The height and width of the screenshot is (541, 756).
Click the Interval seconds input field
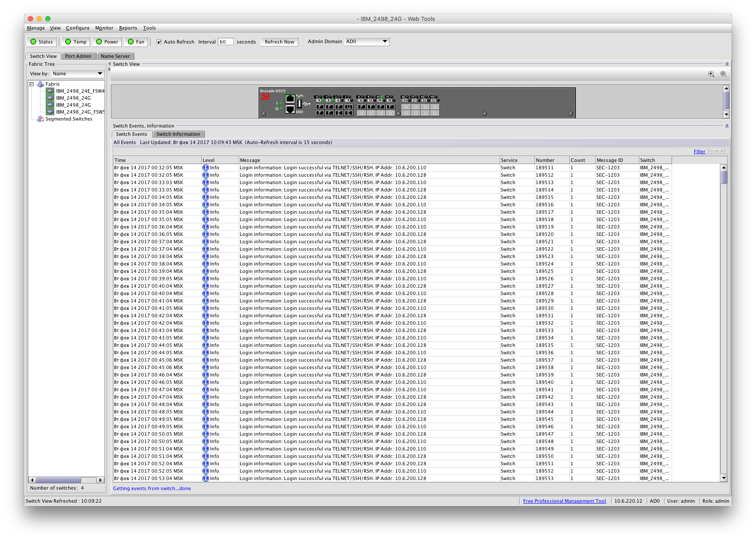click(226, 42)
